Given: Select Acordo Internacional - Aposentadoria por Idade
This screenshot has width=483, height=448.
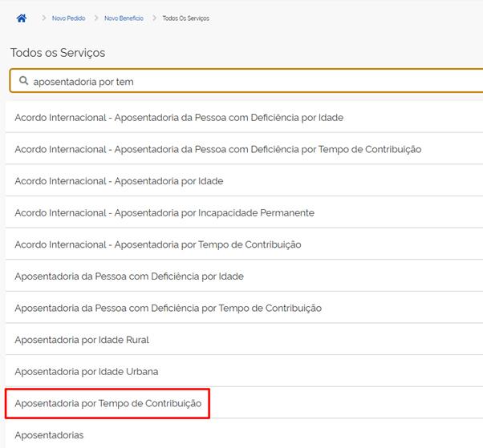Looking at the screenshot, I should point(244,180).
